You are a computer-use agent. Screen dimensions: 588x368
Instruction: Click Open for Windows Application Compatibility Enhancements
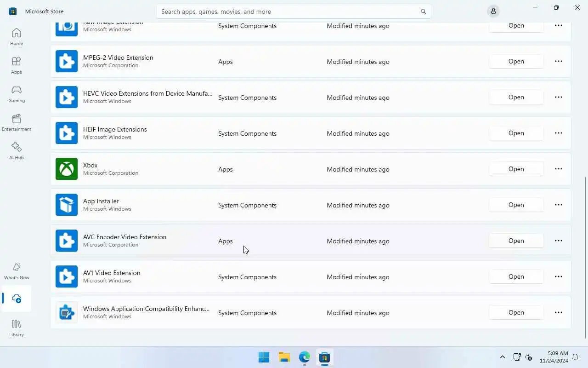coord(516,312)
